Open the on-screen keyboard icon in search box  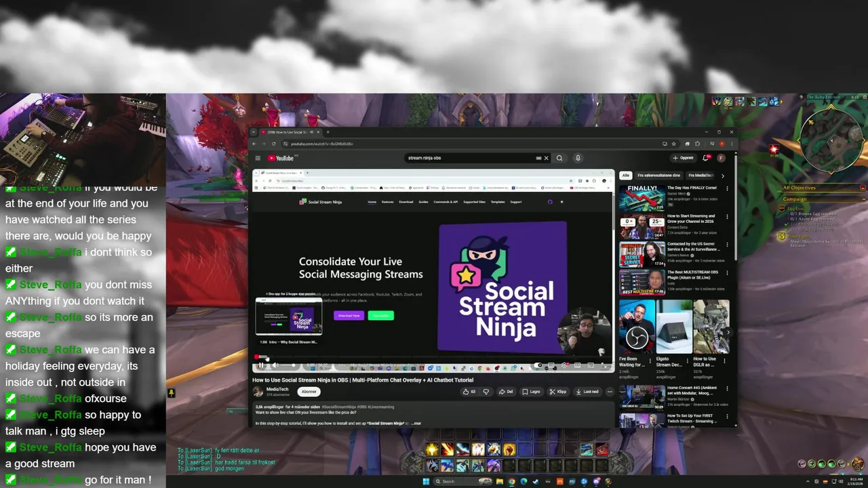538,158
